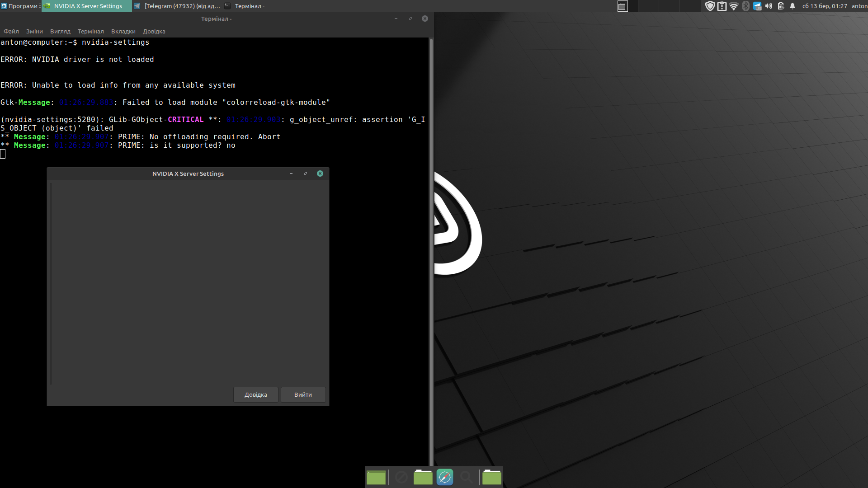The width and height of the screenshot is (868, 488).
Task: Click the show desktop icon in dock
Action: (376, 477)
